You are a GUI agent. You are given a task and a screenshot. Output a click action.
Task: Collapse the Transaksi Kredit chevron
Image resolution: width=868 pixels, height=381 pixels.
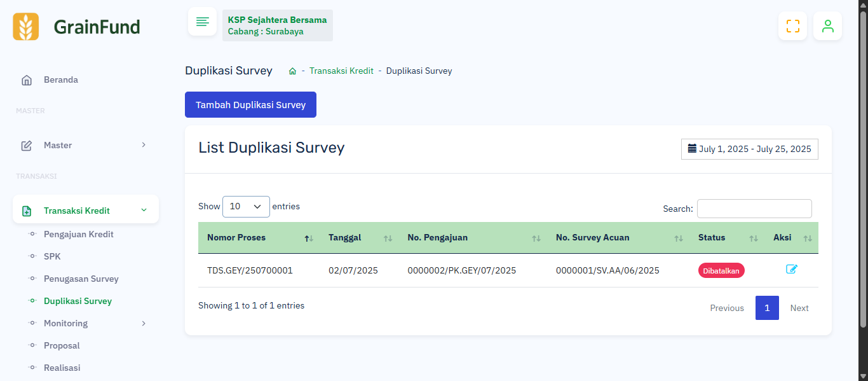point(144,210)
